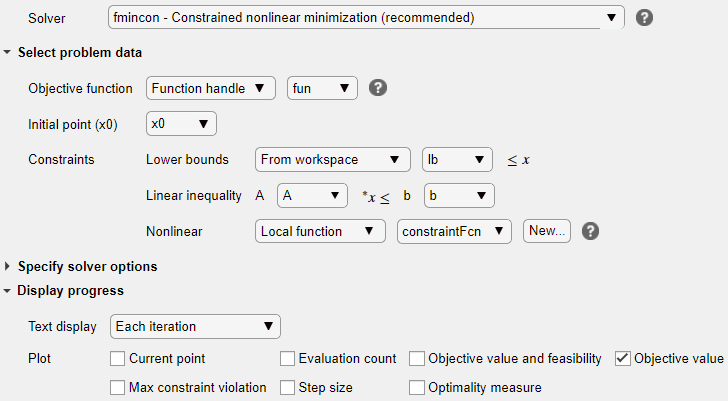Enable Max constraint violation plot
728x401 pixels.
tap(120, 387)
